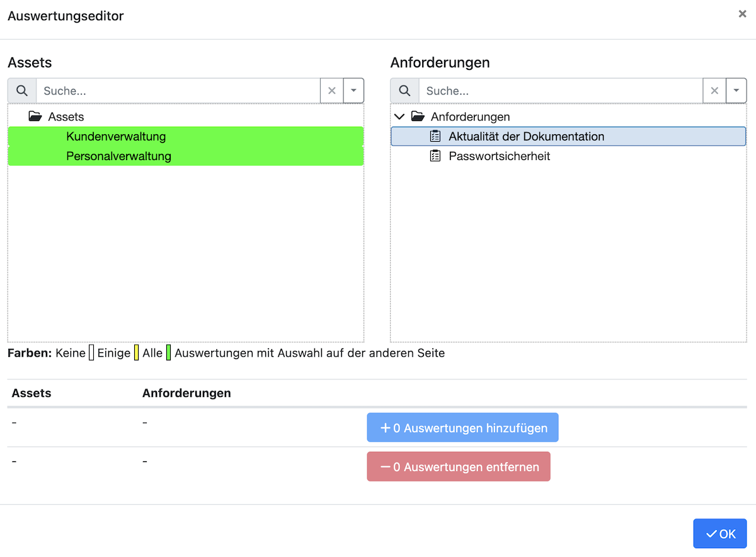Deselect the highlighted Aktualität der Dokumentation entry
Viewport: 756px width, 557px height.
526,136
